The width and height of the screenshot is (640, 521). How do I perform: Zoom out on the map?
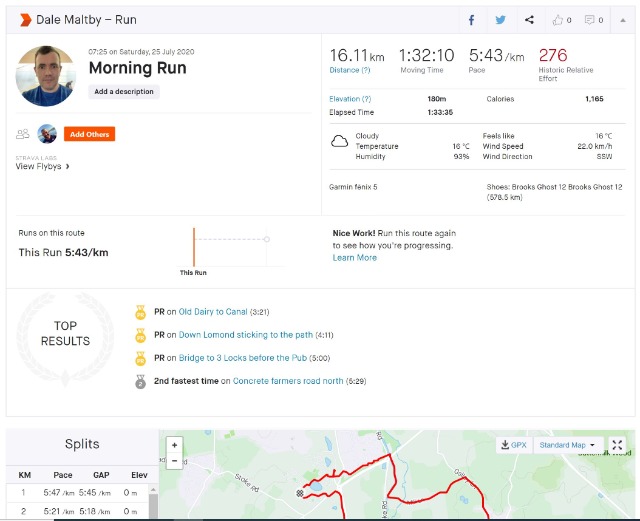point(175,461)
